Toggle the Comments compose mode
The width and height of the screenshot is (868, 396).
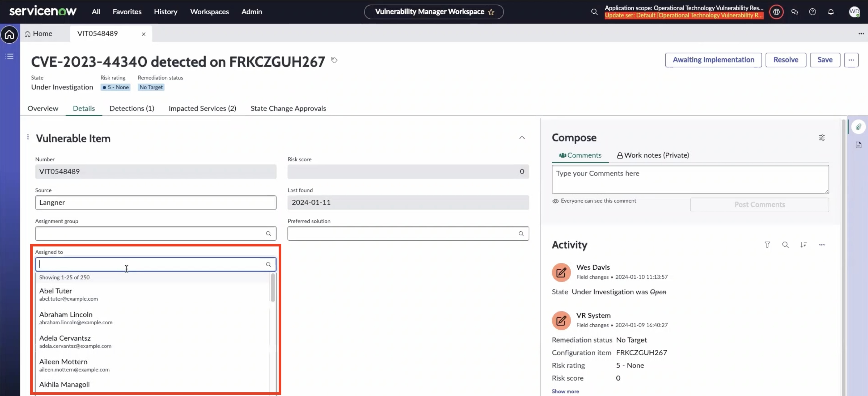(580, 155)
